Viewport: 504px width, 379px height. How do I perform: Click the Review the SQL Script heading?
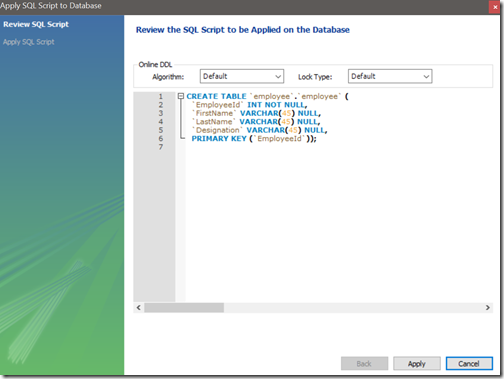click(x=243, y=30)
